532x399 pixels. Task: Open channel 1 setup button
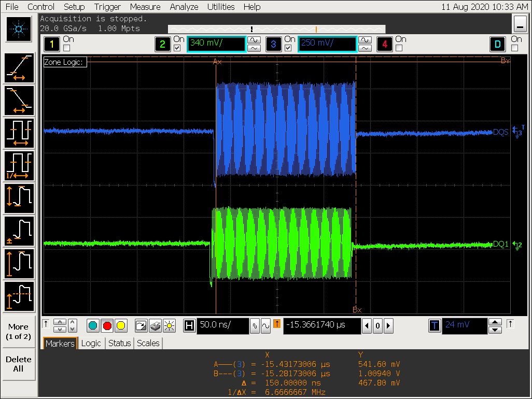coord(52,44)
